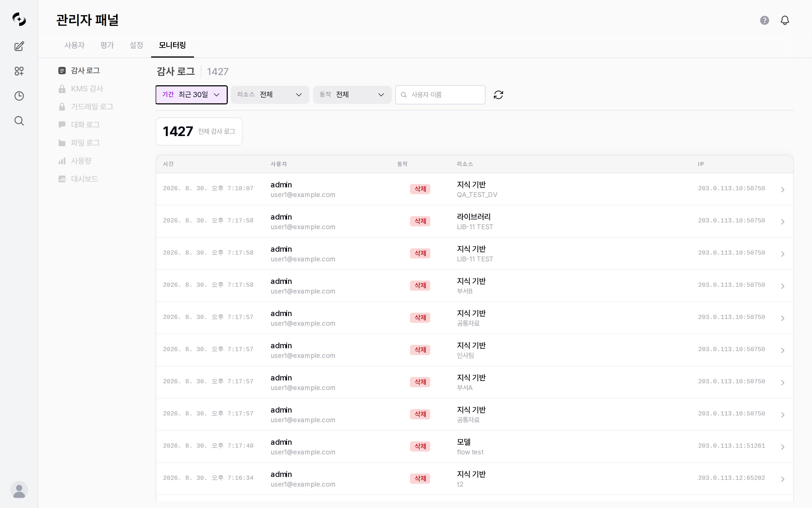The height and width of the screenshot is (508, 812).
Task: Click the 1427 전체 감사 로그 card
Action: 199,131
